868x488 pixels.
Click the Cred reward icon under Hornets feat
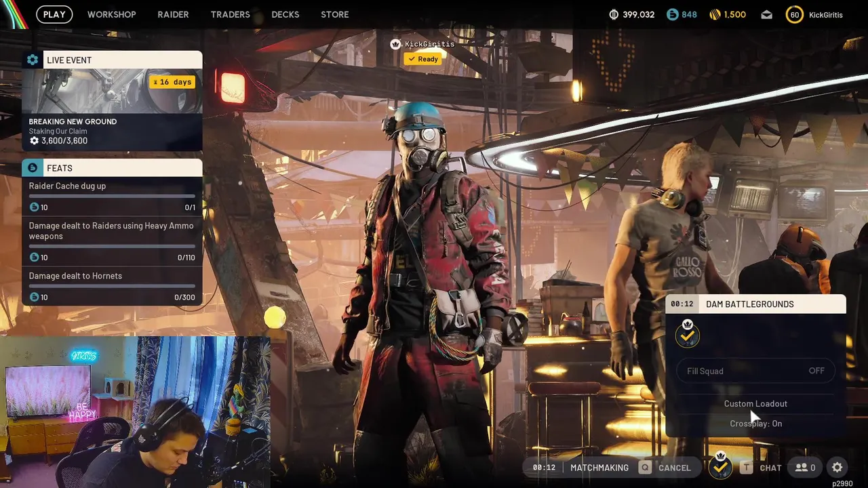pos(34,297)
